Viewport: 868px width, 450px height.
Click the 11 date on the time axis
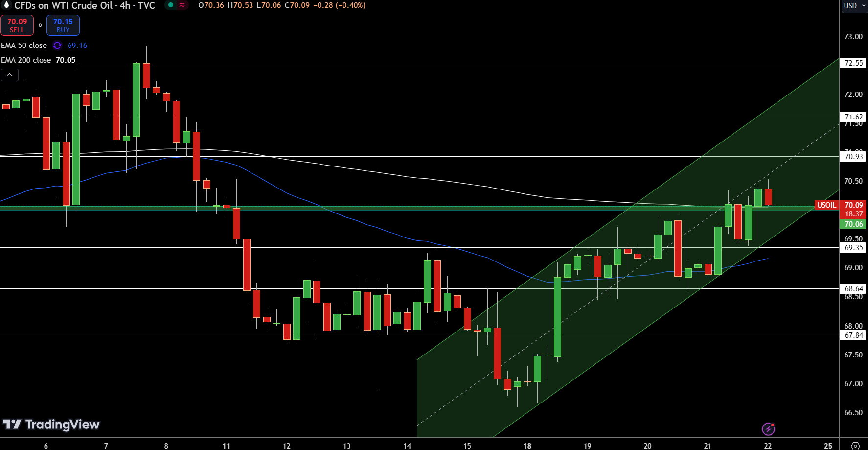click(x=226, y=446)
